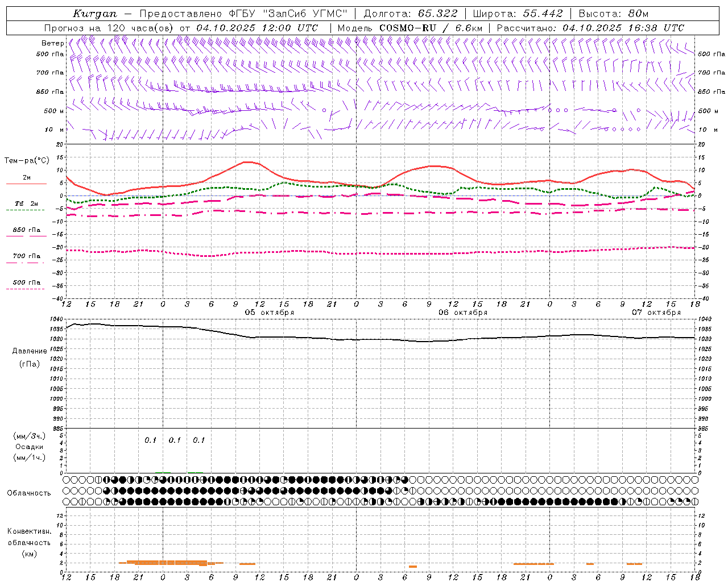Click the Тем-ра(°C) temperature axis label
Image resolution: width=728 pixels, height=582 pixels.
point(27,161)
